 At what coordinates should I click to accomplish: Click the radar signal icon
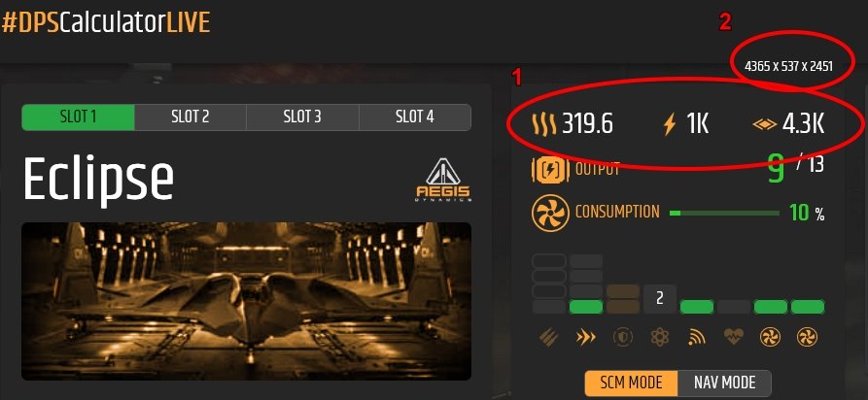tap(697, 338)
